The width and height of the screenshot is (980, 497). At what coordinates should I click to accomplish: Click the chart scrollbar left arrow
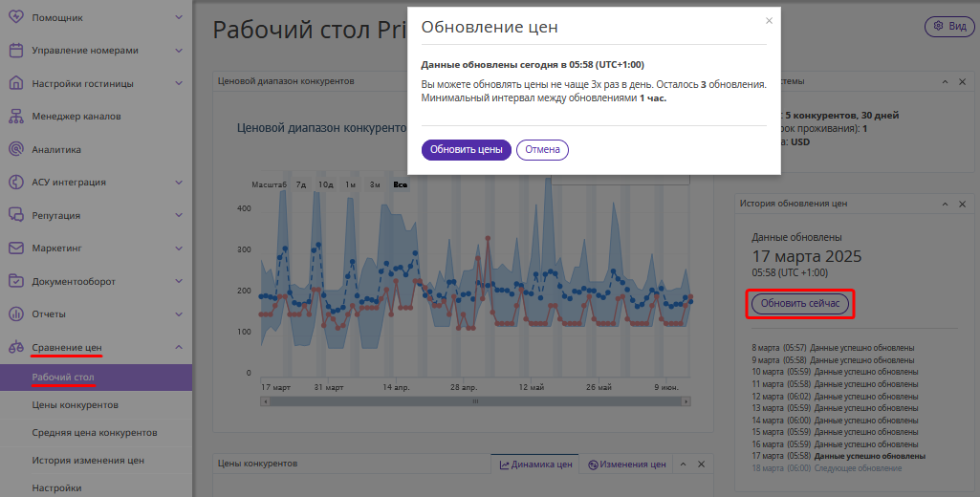pyautogui.click(x=266, y=401)
